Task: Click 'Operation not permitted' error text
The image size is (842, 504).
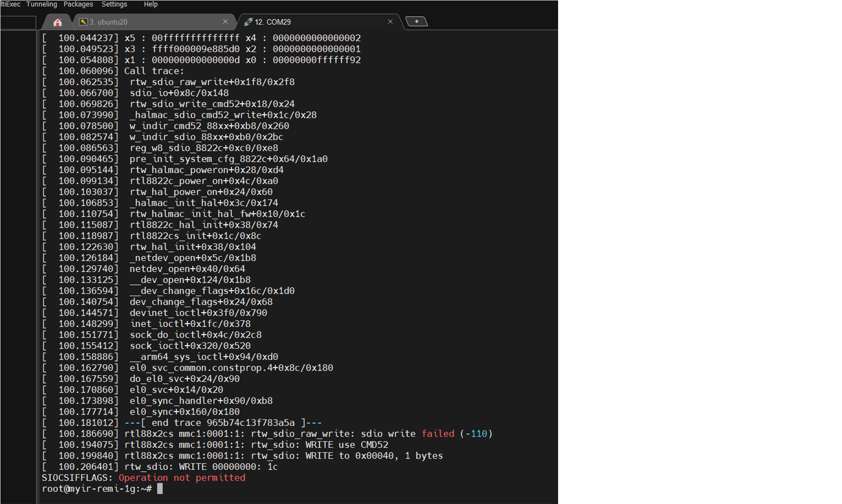Action: point(182,478)
